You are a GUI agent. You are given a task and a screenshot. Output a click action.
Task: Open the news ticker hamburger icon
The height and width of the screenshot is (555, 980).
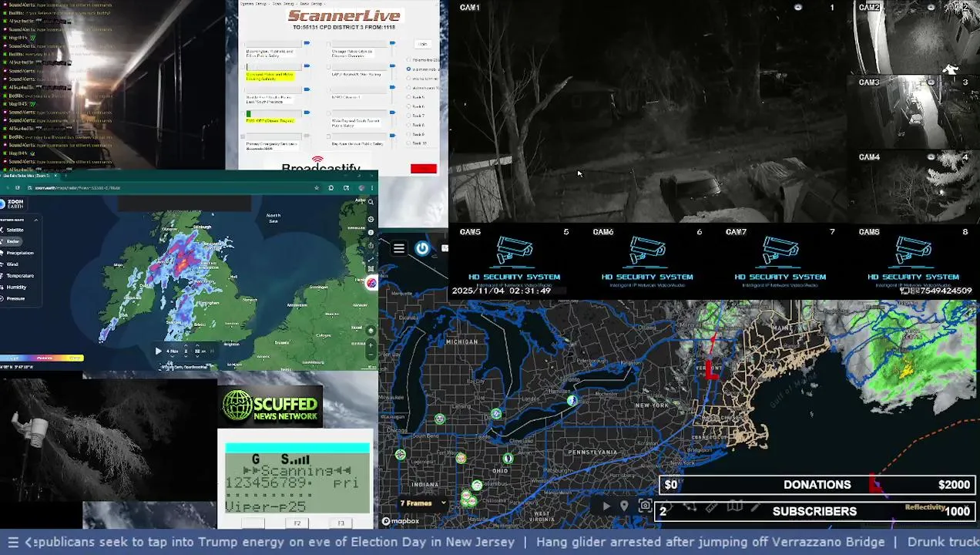[x=12, y=542]
